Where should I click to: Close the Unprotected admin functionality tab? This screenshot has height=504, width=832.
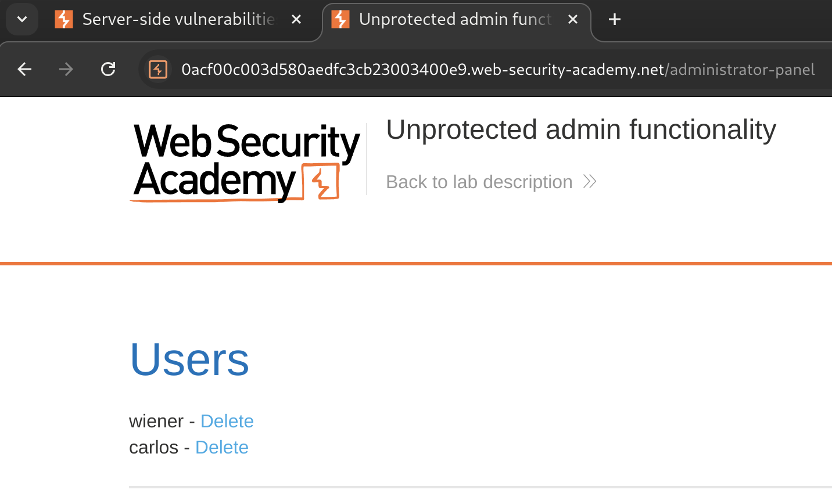pyautogui.click(x=573, y=19)
